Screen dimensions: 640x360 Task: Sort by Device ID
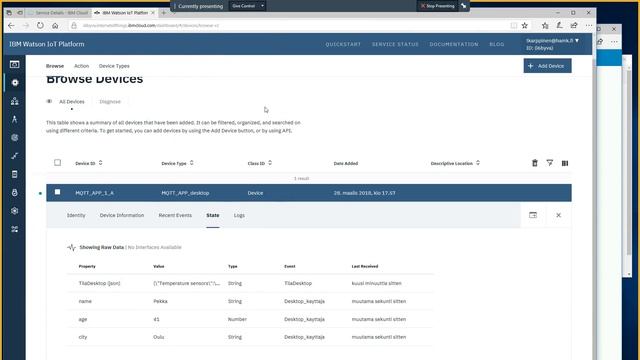pyautogui.click(x=89, y=163)
